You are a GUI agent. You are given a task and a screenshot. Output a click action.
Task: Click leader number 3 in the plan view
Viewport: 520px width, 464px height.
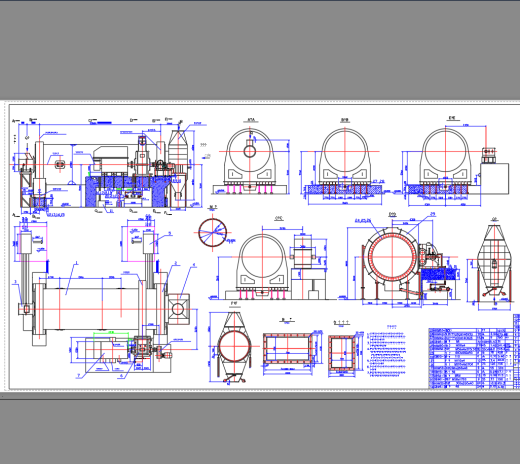[15, 282]
